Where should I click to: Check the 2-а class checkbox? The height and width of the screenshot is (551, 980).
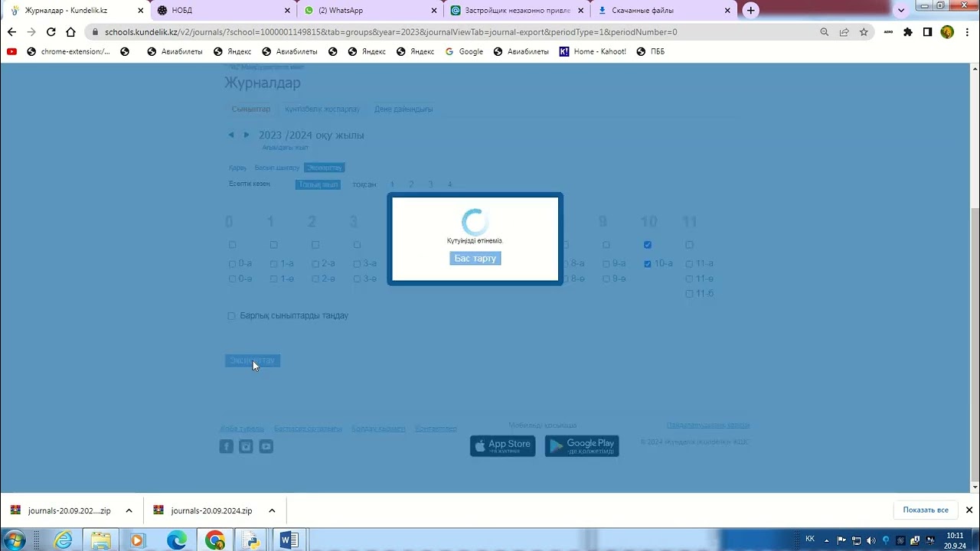(315, 264)
